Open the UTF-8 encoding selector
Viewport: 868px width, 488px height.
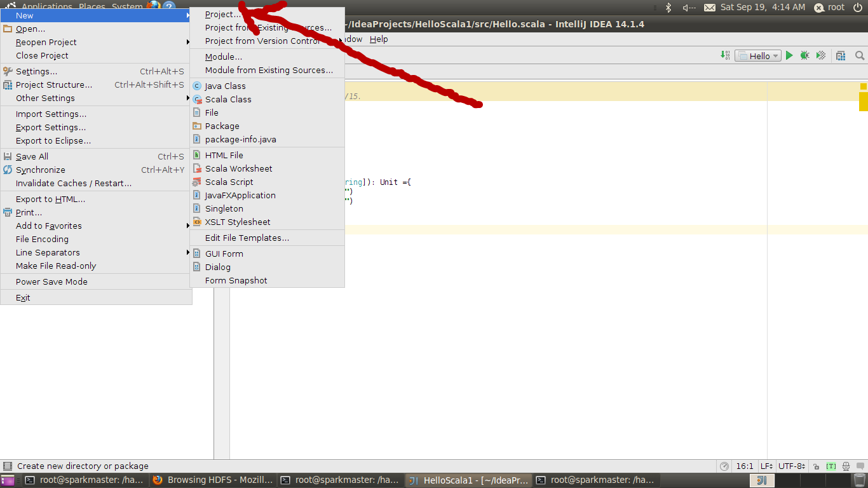click(792, 466)
